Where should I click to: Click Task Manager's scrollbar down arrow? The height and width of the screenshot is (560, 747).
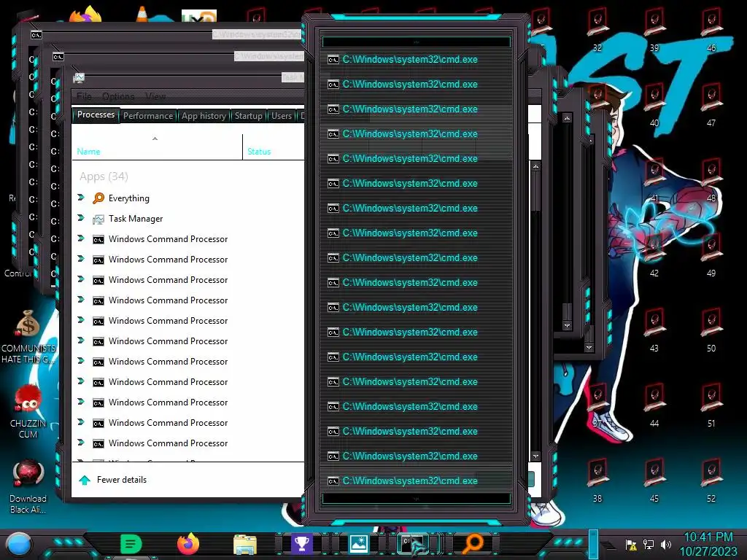[536, 456]
